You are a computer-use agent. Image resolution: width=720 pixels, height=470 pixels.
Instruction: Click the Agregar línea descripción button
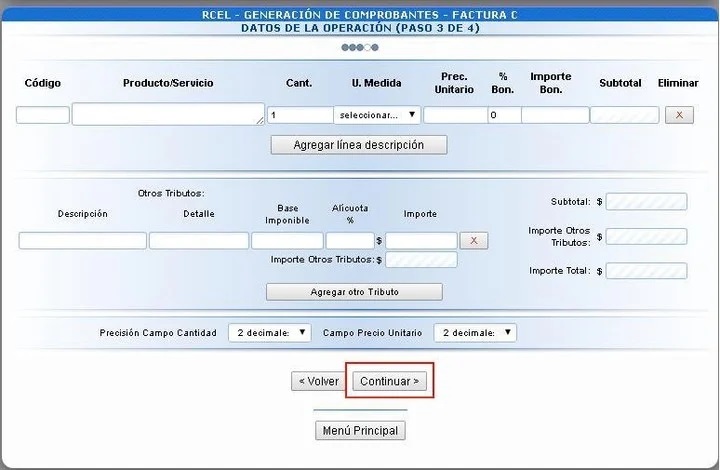point(359,145)
